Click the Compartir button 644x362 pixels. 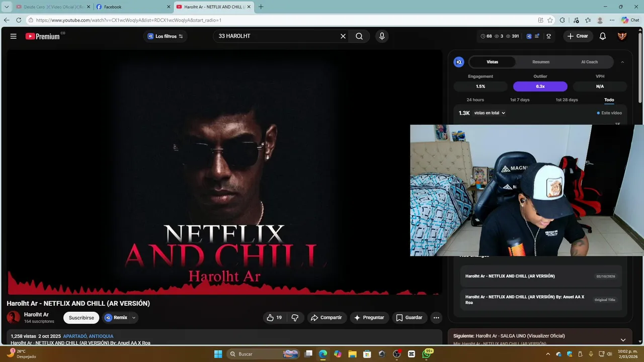pyautogui.click(x=326, y=317)
